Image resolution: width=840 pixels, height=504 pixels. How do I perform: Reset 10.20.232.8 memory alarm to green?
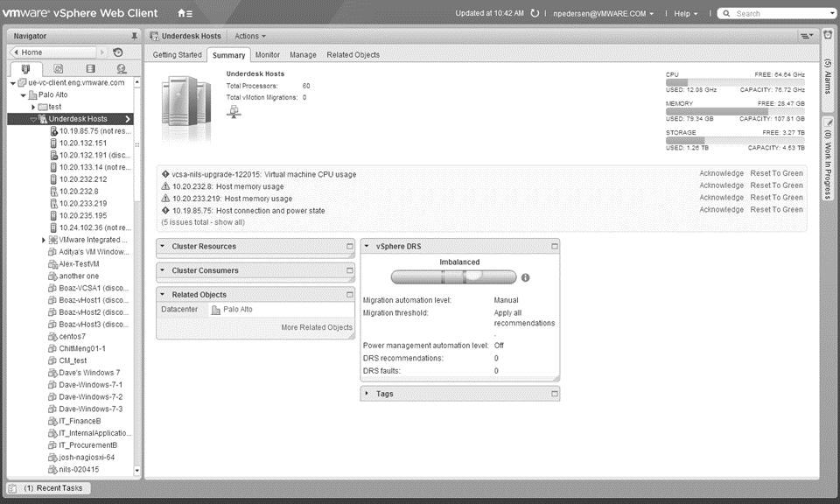(x=776, y=185)
